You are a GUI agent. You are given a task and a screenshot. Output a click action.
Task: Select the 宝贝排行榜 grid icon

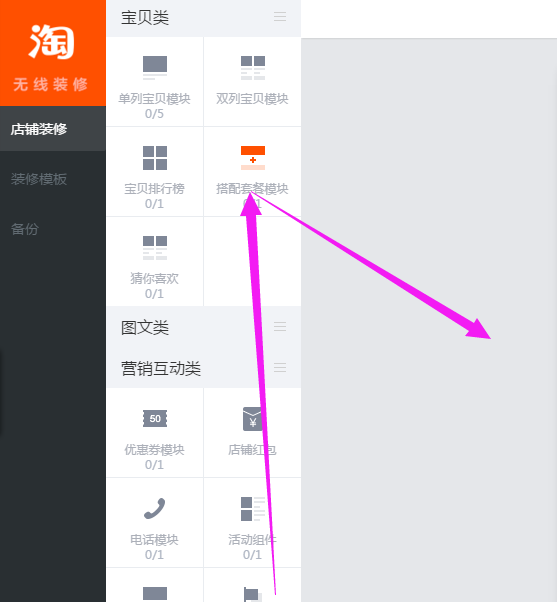pos(155,158)
